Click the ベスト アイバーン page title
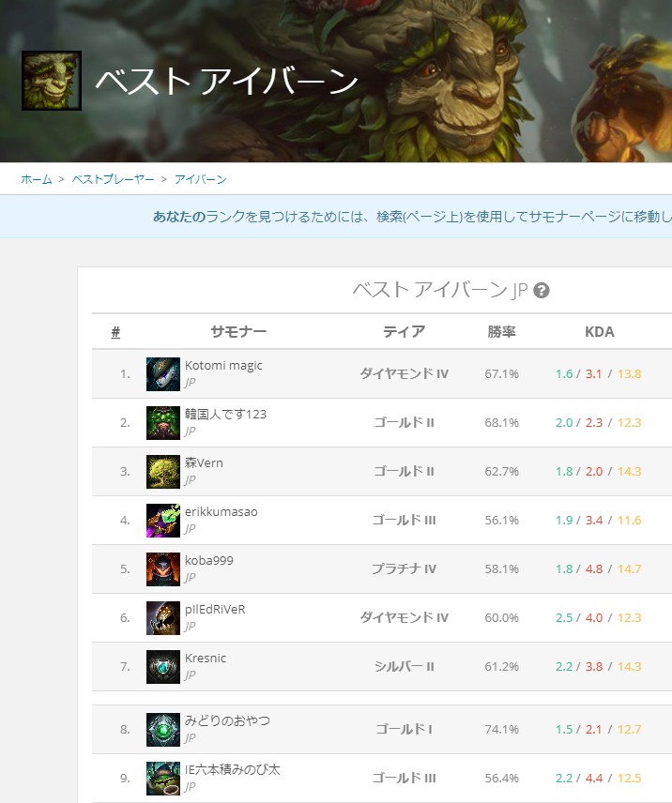672x803 pixels. click(227, 81)
